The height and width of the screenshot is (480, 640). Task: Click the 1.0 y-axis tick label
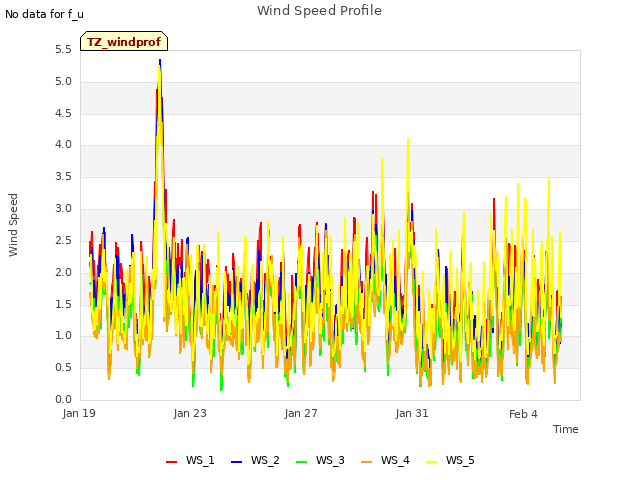coord(63,336)
